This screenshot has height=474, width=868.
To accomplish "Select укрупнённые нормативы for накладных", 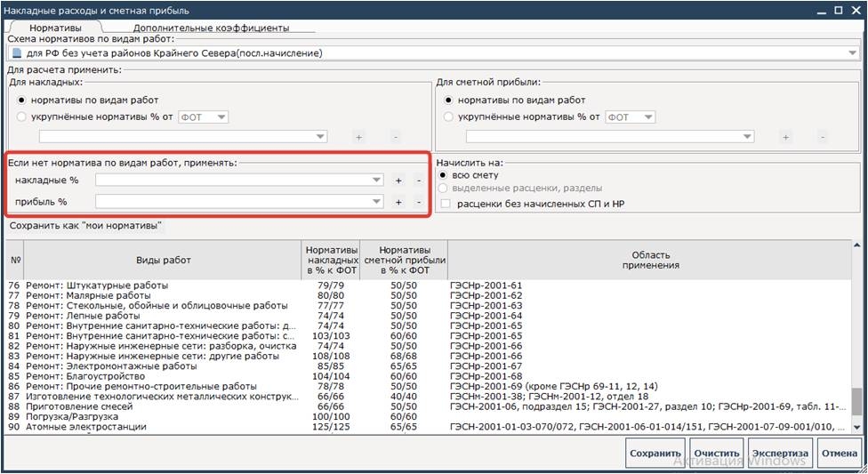I will click(x=21, y=116).
